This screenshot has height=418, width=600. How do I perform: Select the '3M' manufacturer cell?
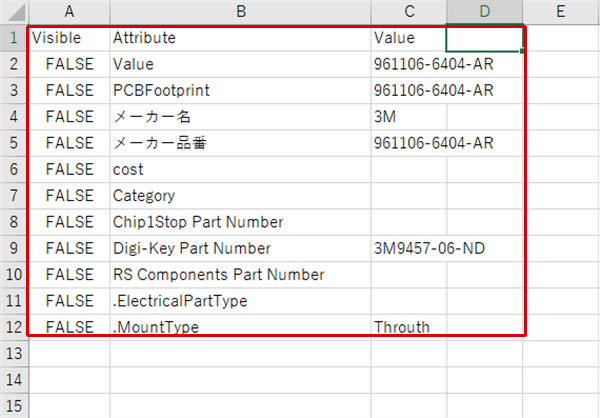[409, 117]
